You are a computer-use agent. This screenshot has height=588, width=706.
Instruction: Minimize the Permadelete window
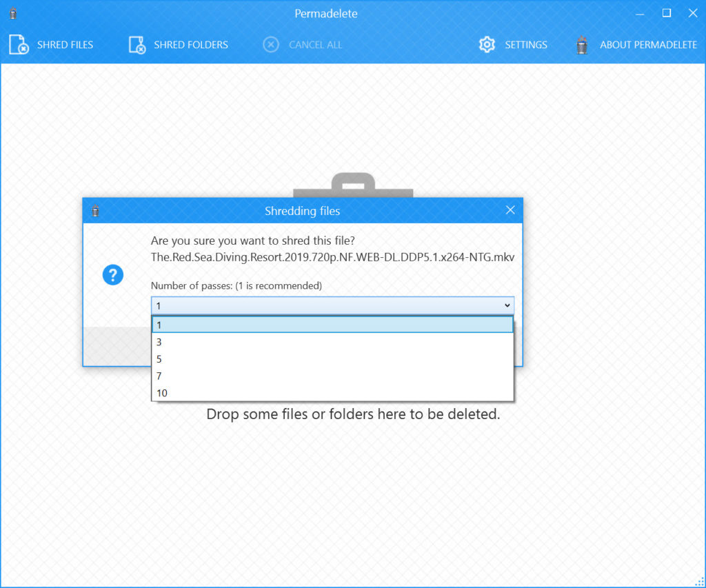(x=639, y=13)
